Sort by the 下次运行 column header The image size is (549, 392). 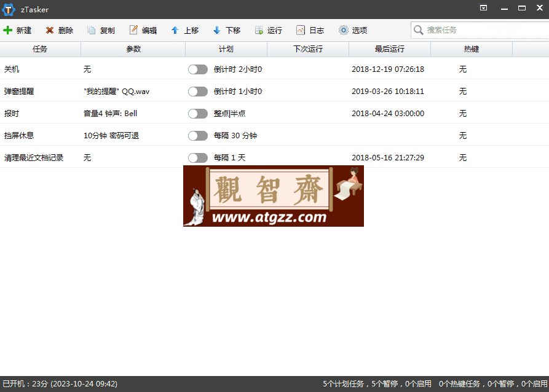click(x=308, y=49)
